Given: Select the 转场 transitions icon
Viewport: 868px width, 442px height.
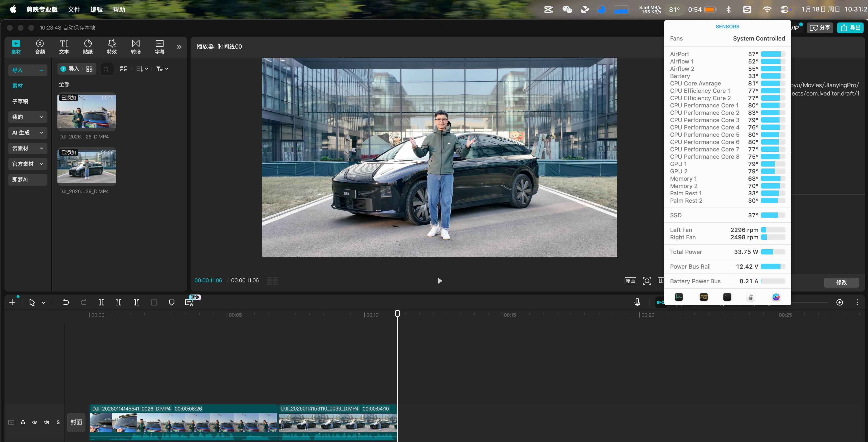Looking at the screenshot, I should coord(135,46).
